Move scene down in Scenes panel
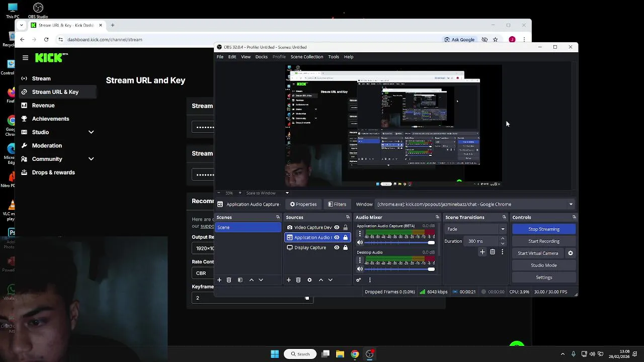Viewport: 644px width, 362px height. [x=261, y=280]
